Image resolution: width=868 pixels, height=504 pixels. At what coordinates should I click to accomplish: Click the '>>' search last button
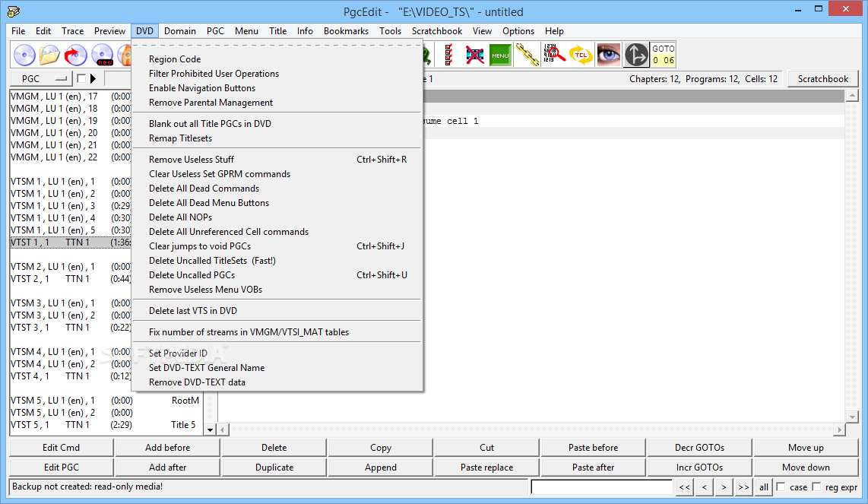[743, 487]
